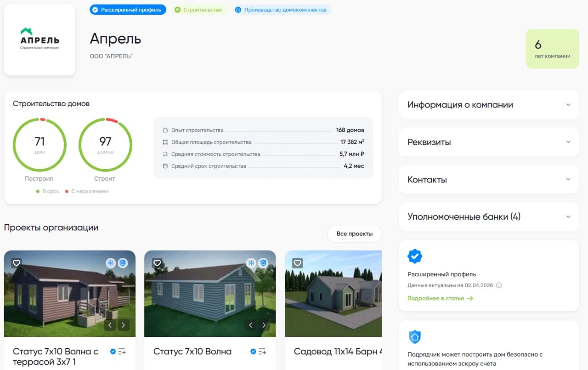588x370 pixels.
Task: Click the 97 домов Строит progress ring
Action: [x=106, y=145]
